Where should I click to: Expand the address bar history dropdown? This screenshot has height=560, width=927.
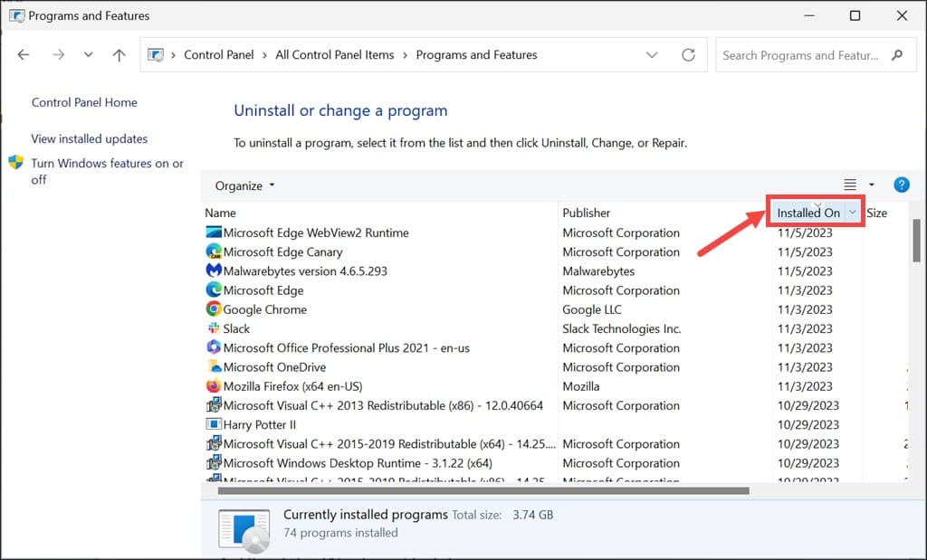pos(652,55)
